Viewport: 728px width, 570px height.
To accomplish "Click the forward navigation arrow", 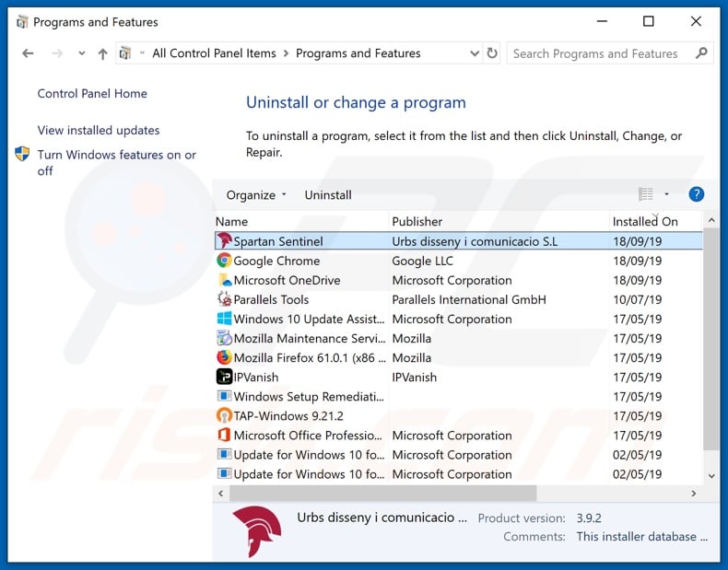I will (x=57, y=53).
